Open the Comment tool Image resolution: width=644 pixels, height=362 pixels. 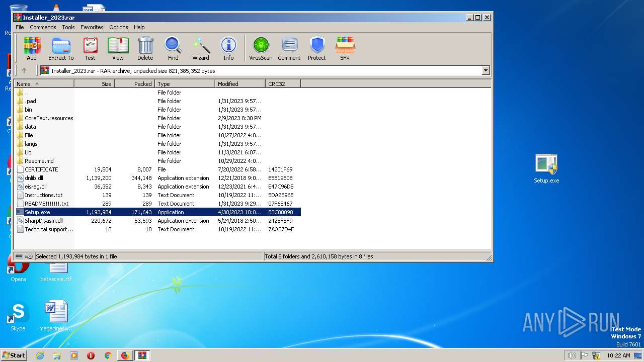289,49
